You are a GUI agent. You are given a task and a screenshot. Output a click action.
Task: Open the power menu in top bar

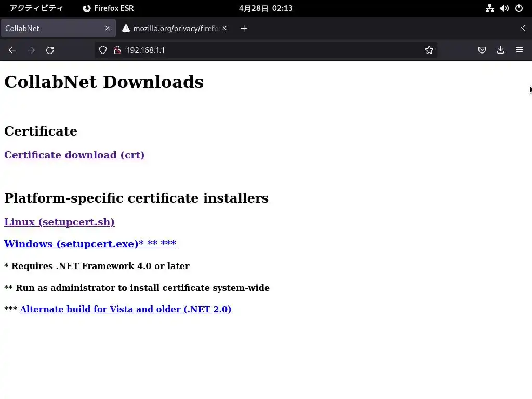519,8
